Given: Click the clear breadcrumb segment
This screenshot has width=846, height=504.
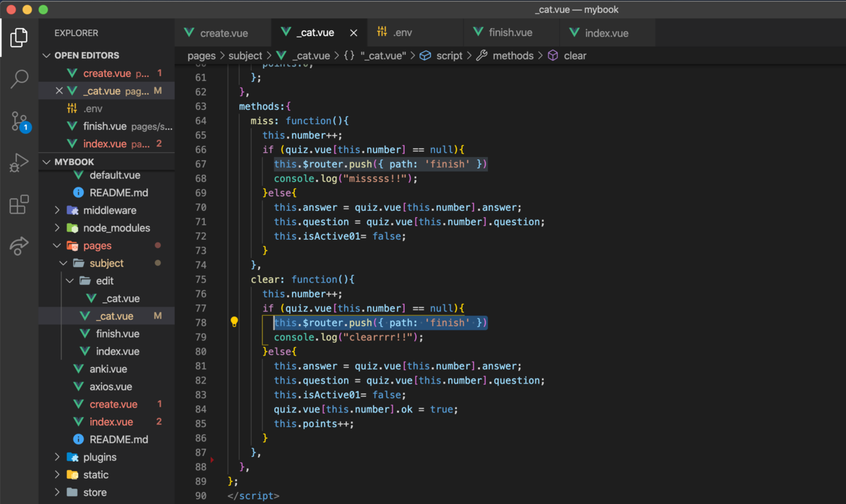Looking at the screenshot, I should [575, 56].
